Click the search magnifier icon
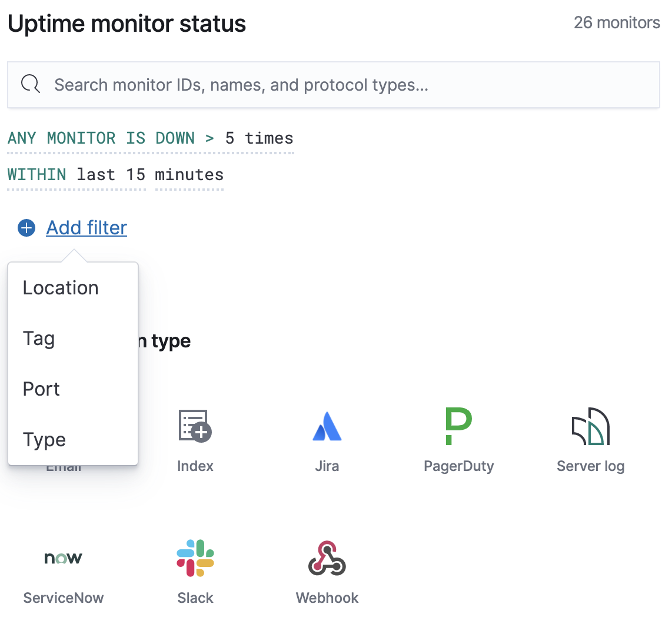Image resolution: width=672 pixels, height=617 pixels. [x=30, y=84]
